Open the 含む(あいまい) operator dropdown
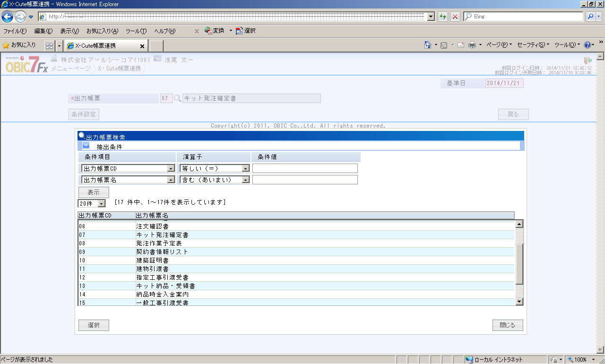The height and width of the screenshot is (364, 605). pos(245,180)
